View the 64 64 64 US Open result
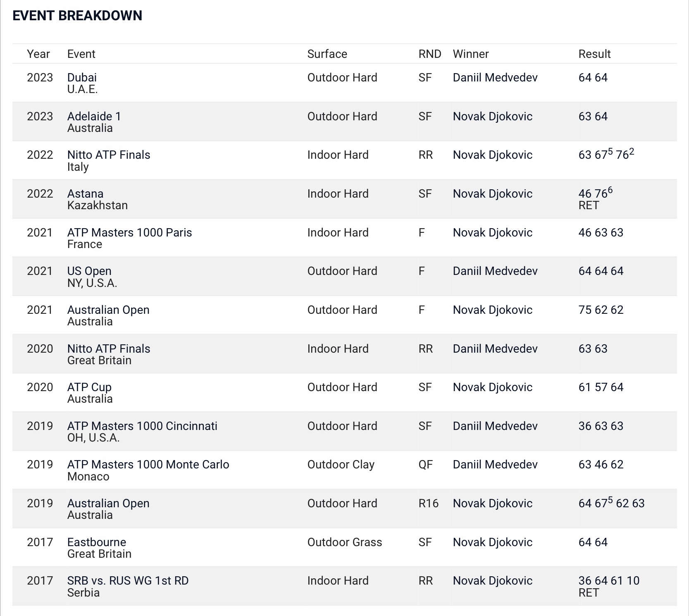This screenshot has height=616, width=689. 601,271
